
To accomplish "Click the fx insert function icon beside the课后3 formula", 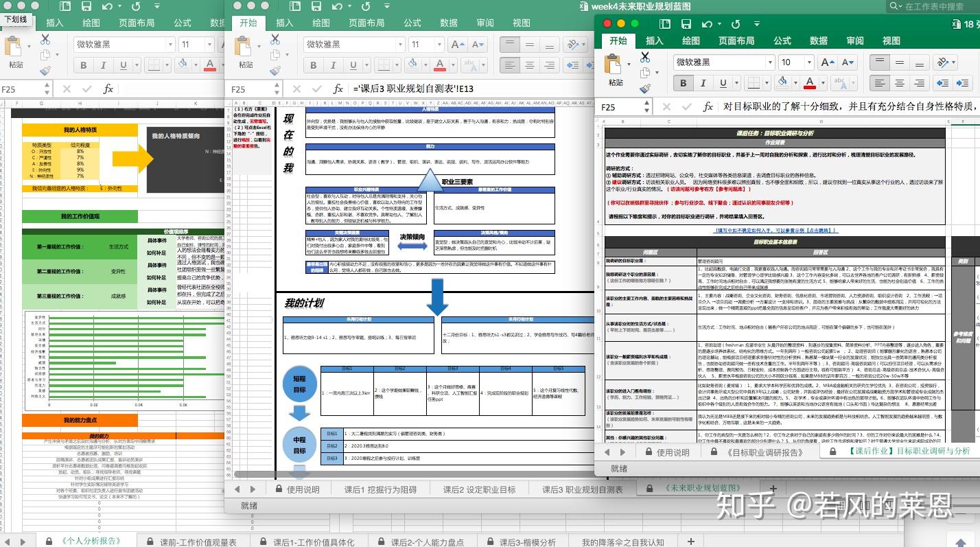I will pyautogui.click(x=338, y=89).
